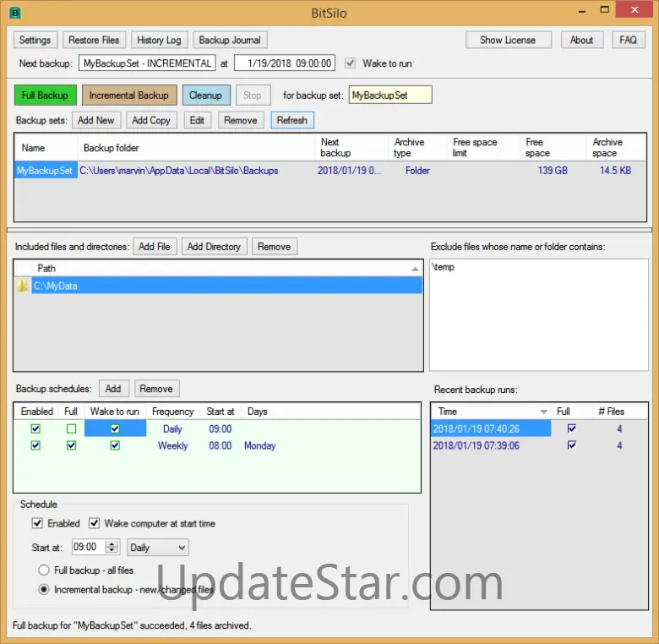
Task: Click the folder icon next to C:\MyData
Action: pyautogui.click(x=23, y=286)
